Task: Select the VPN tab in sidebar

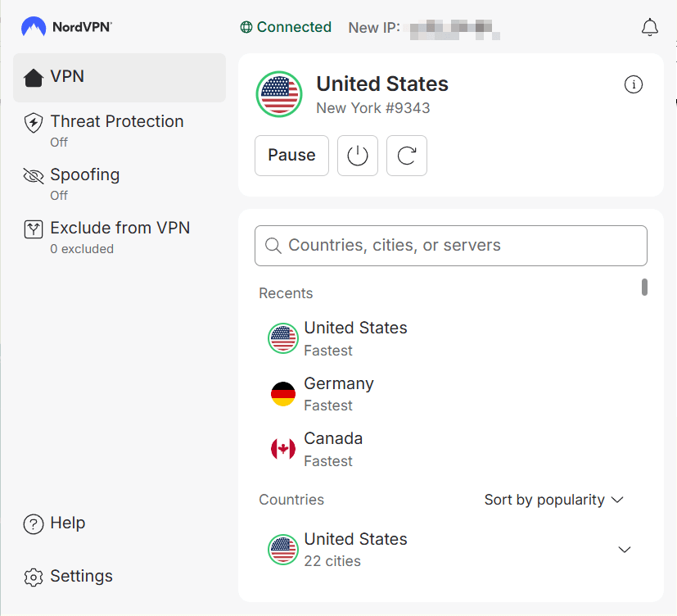Action: pyautogui.click(x=120, y=78)
